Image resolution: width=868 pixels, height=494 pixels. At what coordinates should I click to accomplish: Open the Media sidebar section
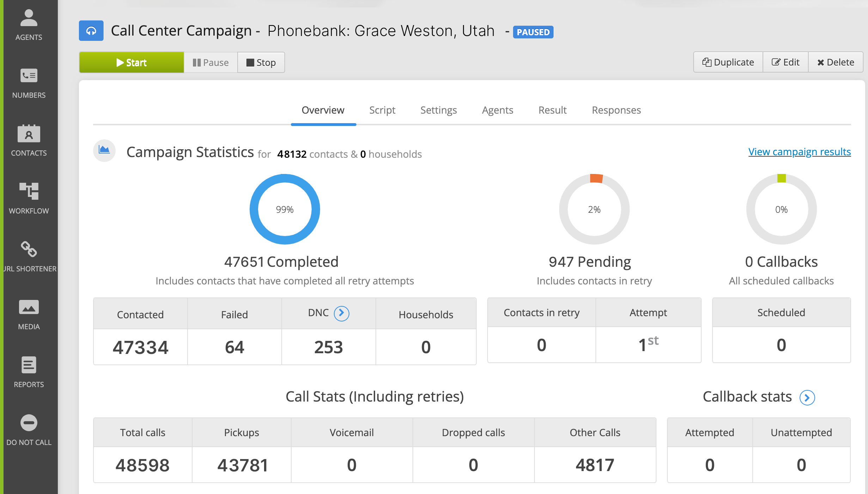point(29,314)
